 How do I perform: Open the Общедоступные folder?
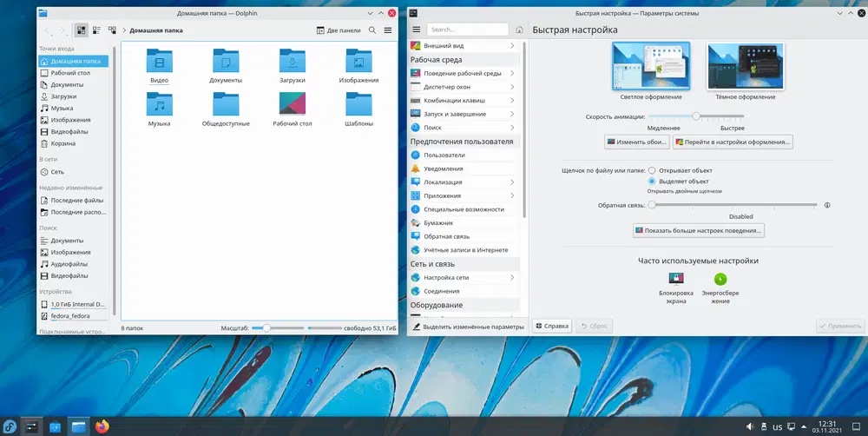coord(226,109)
